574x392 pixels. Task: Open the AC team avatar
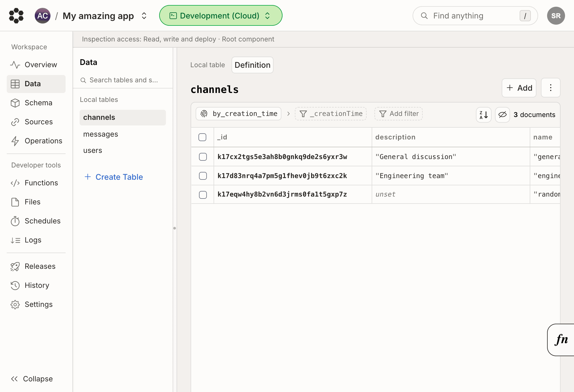point(43,16)
